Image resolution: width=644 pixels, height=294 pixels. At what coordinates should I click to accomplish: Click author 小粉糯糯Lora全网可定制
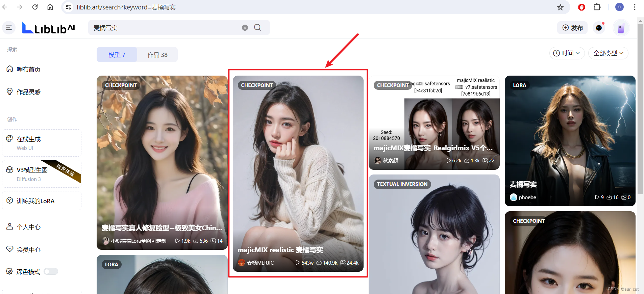(139, 241)
